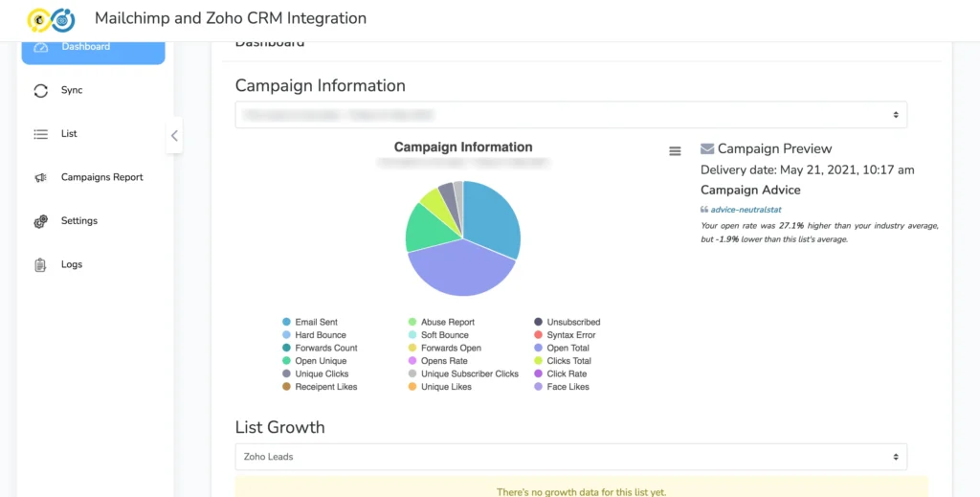Click the Campaign Preview heading
This screenshot has height=497, width=980.
774,148
